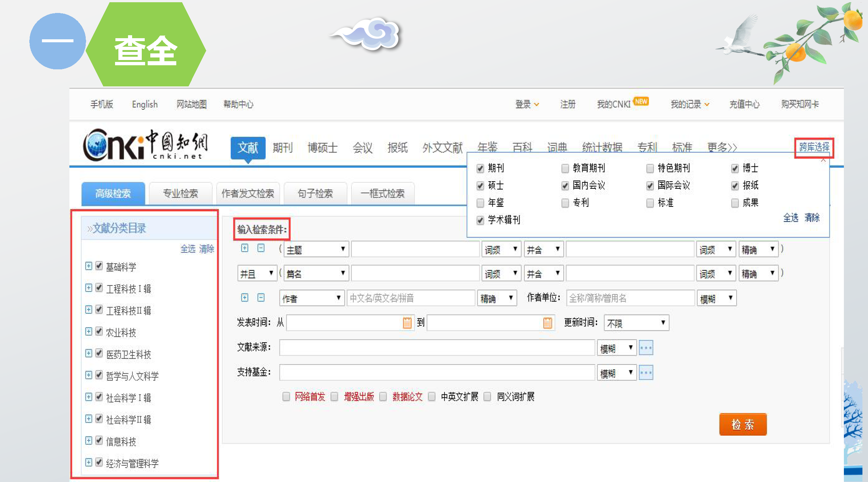
Task: Enable the 网络首发 option checkbox
Action: (286, 397)
